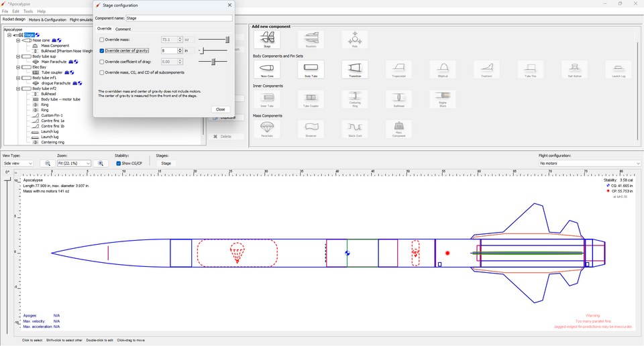
Task: Click the Component name text field
Action: pos(178,18)
